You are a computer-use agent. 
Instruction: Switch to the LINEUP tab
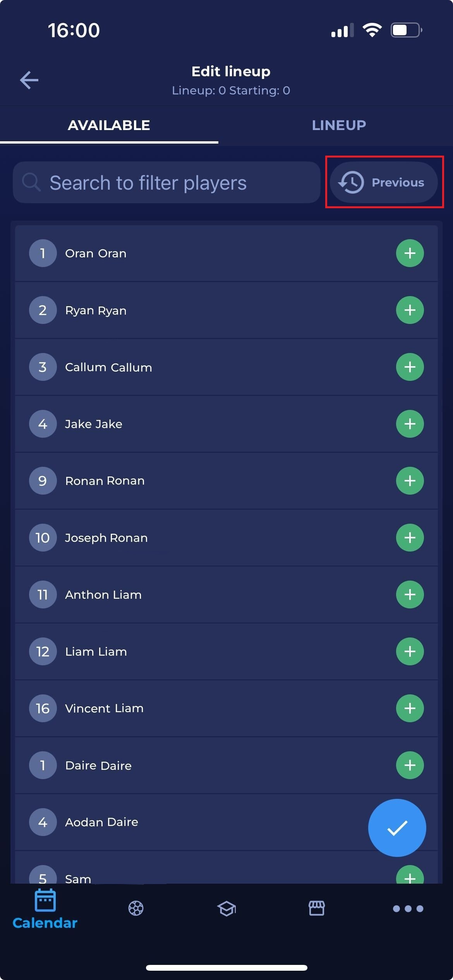pos(339,125)
